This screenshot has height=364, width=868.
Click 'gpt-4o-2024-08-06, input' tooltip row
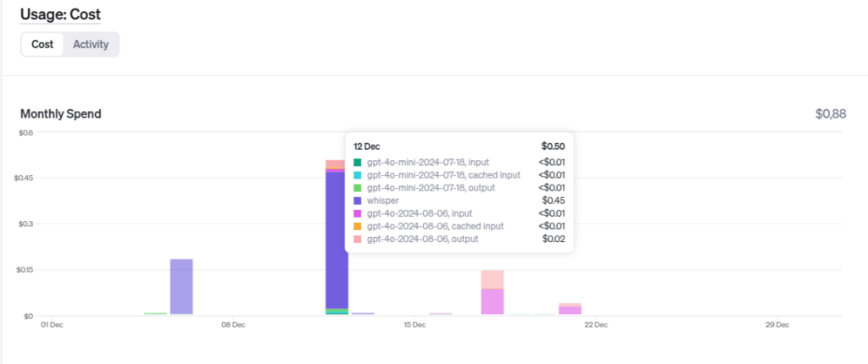pos(459,213)
